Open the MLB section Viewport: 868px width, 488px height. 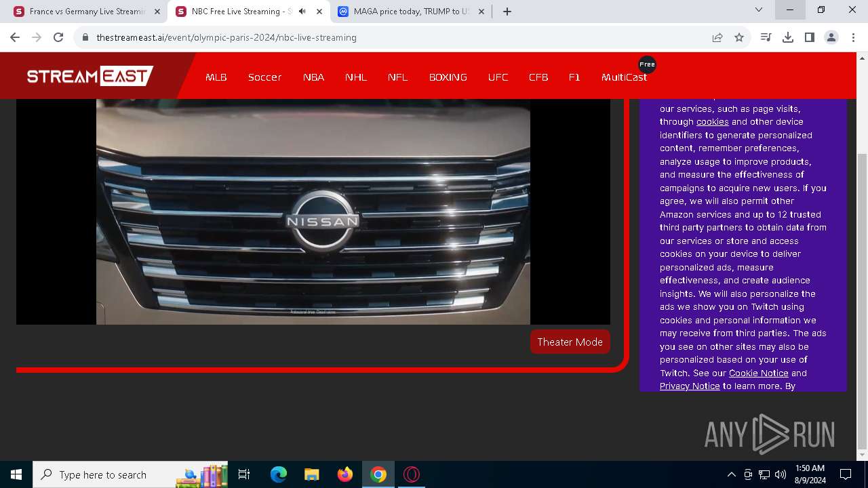point(216,77)
